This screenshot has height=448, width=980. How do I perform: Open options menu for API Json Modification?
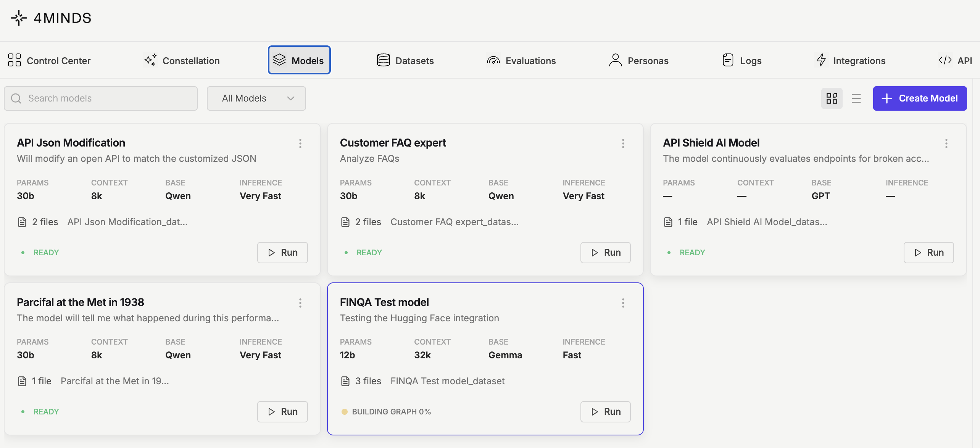[300, 143]
